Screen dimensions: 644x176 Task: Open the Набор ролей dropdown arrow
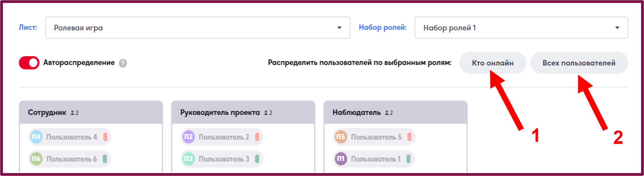coord(617,28)
